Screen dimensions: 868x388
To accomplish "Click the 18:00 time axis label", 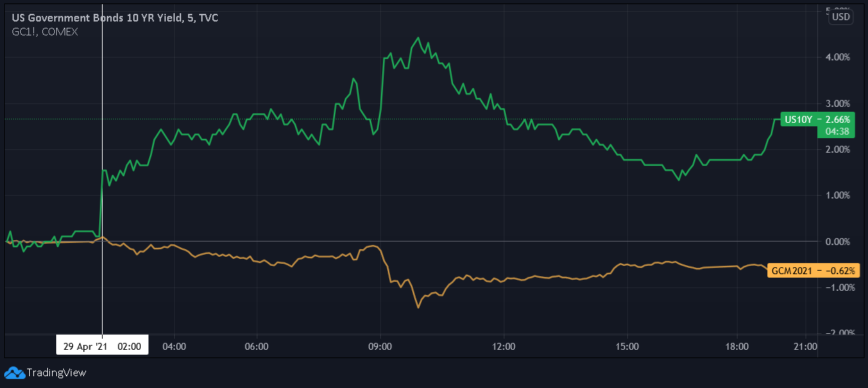I will coord(737,346).
